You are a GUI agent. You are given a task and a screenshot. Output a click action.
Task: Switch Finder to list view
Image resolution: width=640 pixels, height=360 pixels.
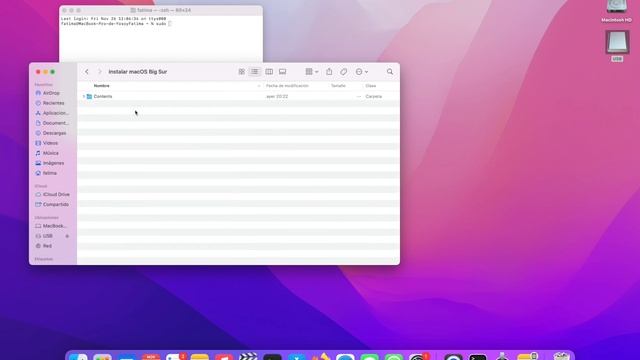tap(255, 72)
